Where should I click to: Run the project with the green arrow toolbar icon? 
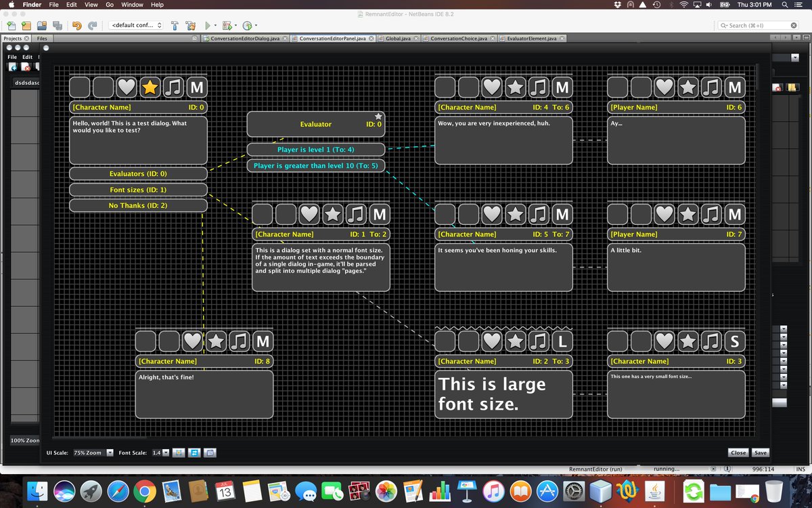click(x=208, y=25)
